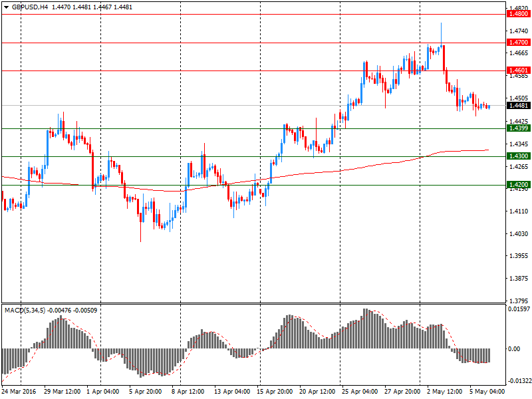Viewport: 532px width, 399px height.
Task: Click the 5 Apr 20:00 time label
Action: click(x=145, y=392)
